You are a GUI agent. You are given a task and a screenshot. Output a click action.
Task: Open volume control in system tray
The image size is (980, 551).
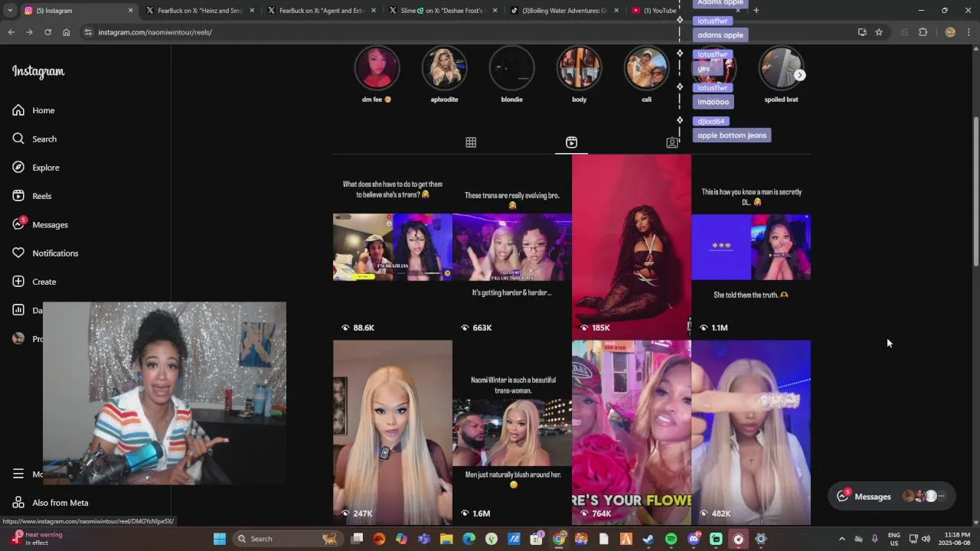pyautogui.click(x=925, y=539)
